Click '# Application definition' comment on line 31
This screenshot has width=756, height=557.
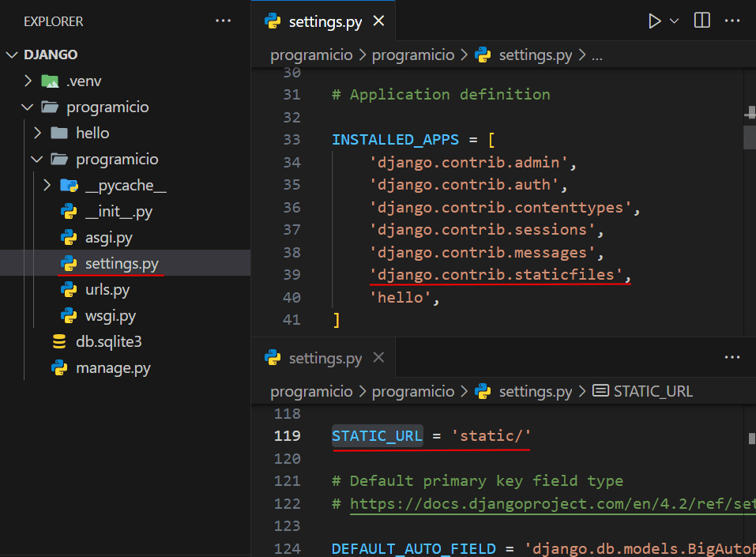tap(441, 95)
